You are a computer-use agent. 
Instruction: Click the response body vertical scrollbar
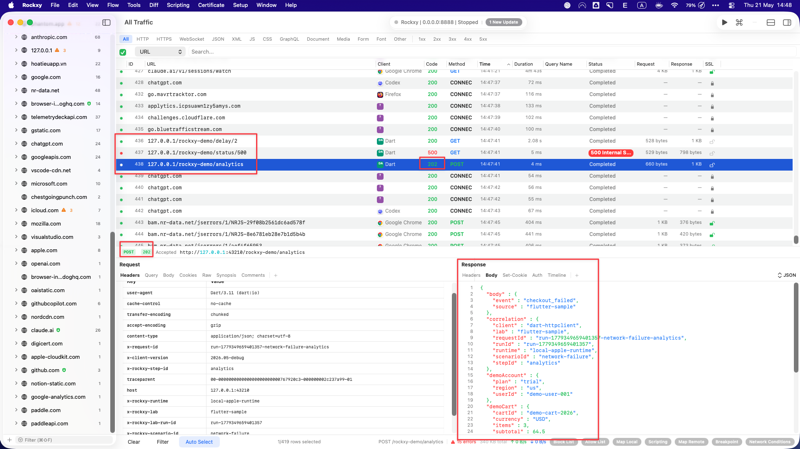click(796, 328)
